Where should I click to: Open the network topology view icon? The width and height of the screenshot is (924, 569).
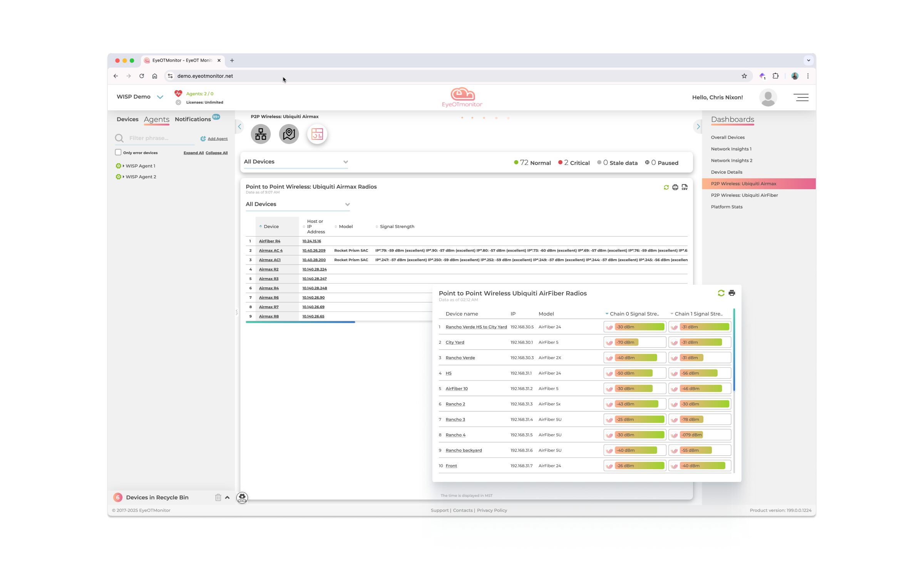(x=261, y=134)
